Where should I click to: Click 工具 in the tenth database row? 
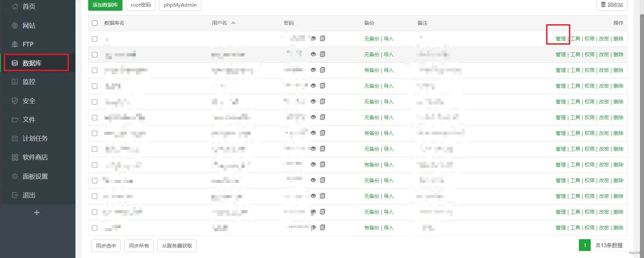[x=575, y=181]
